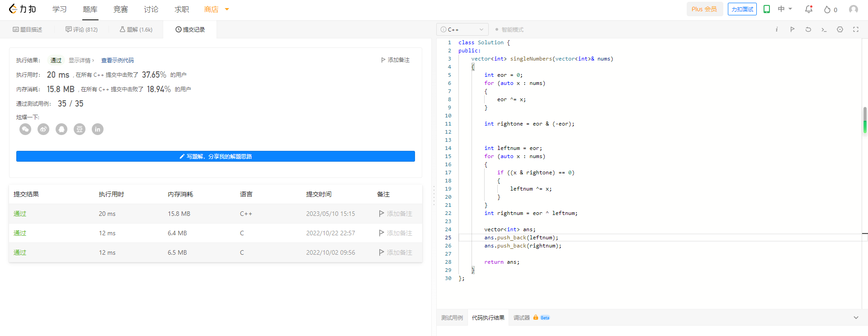868x336 pixels.
Task: Click the 内存消耗 column header
Action: click(180, 194)
